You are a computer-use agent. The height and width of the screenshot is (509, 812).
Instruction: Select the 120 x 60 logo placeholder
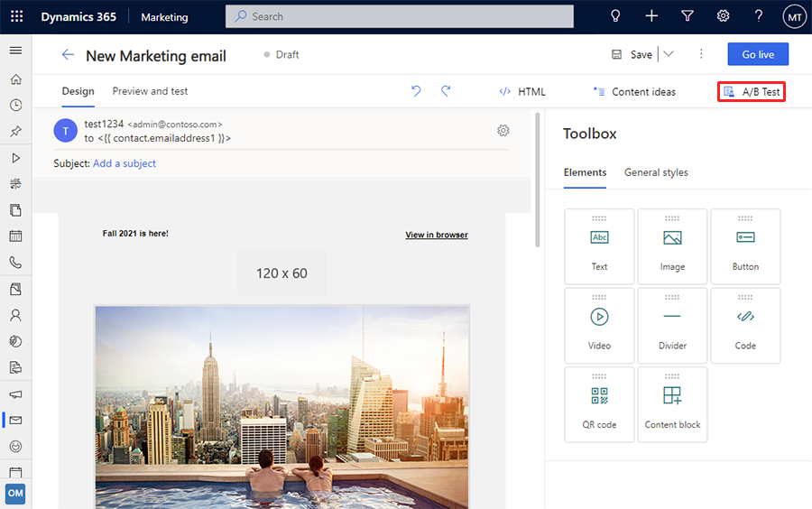pyautogui.click(x=281, y=273)
